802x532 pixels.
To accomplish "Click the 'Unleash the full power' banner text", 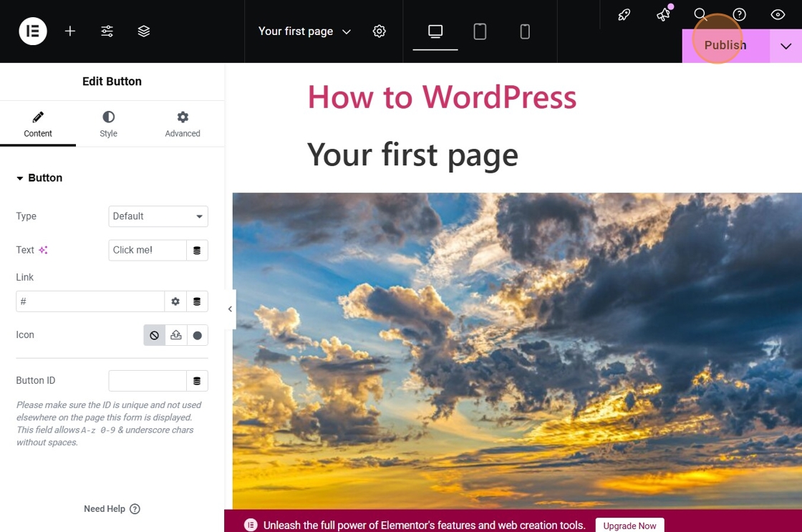I will coord(424,526).
